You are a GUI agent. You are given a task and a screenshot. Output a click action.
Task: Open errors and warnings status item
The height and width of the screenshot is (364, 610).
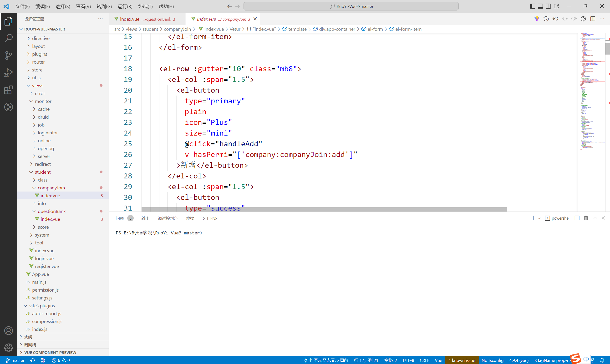(x=61, y=360)
